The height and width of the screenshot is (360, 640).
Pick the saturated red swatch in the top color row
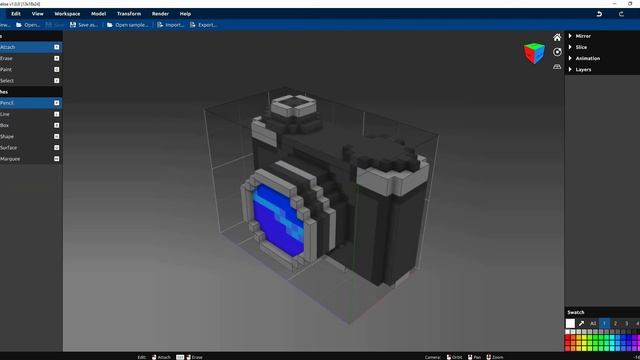click(567, 338)
